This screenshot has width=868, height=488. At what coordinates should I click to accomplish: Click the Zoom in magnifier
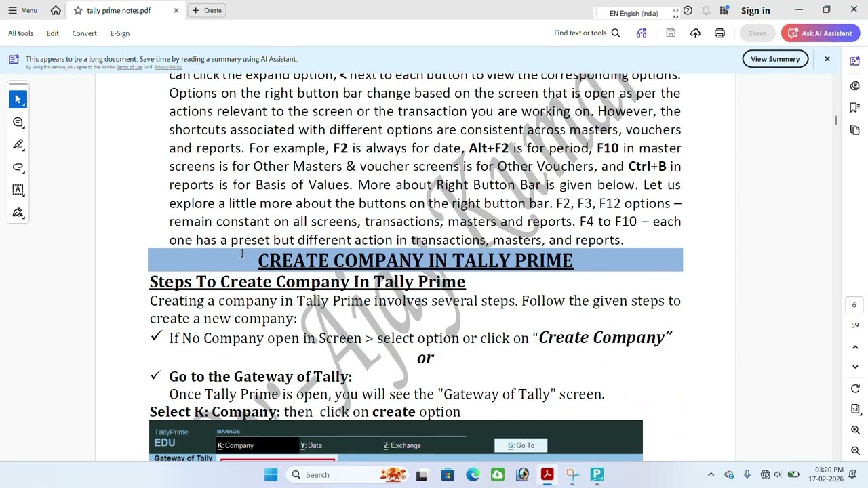coord(855,430)
